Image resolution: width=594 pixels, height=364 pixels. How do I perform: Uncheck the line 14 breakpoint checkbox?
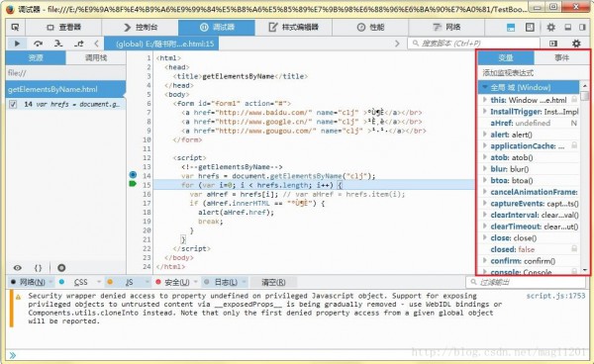pyautogui.click(x=13, y=104)
